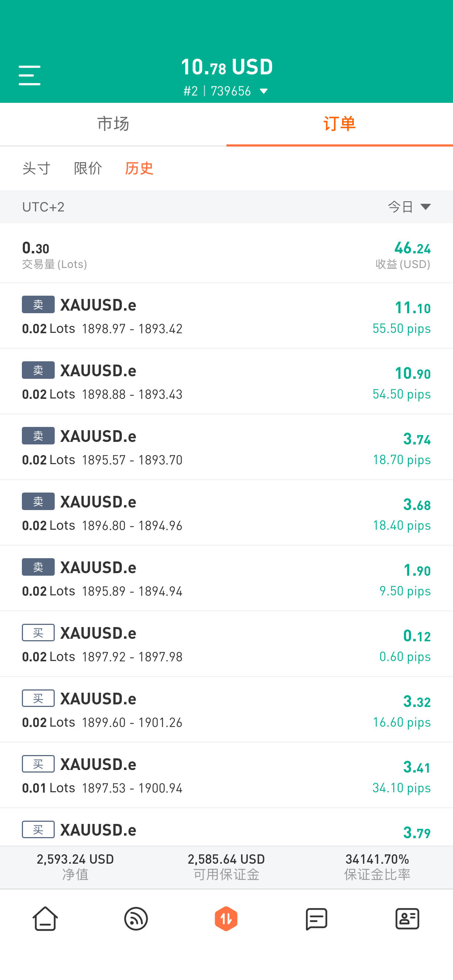
Task: Tap the 10.78 USD balance header
Action: tap(227, 67)
